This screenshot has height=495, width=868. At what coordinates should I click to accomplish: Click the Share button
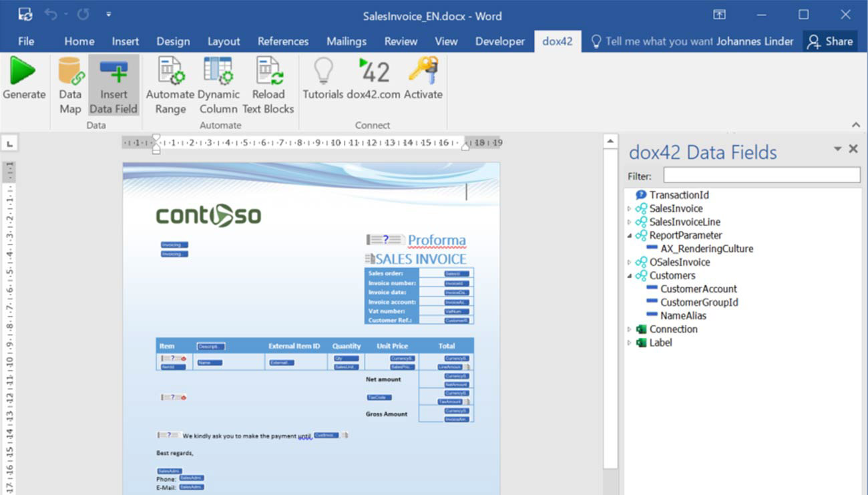tap(830, 41)
